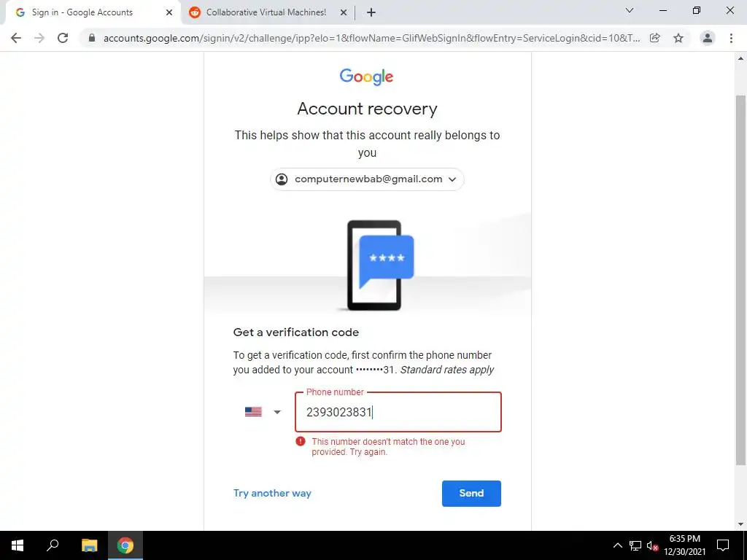
Task: Open the share page icon in address bar
Action: point(655,38)
